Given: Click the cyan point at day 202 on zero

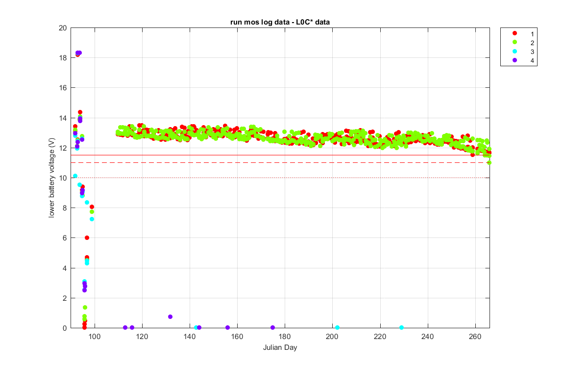Looking at the screenshot, I should tap(337, 327).
